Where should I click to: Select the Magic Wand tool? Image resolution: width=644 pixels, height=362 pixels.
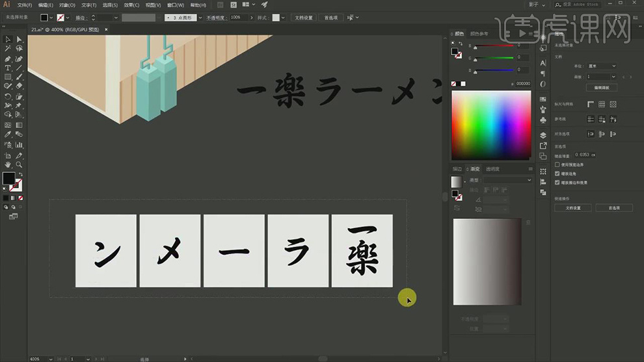click(8, 49)
